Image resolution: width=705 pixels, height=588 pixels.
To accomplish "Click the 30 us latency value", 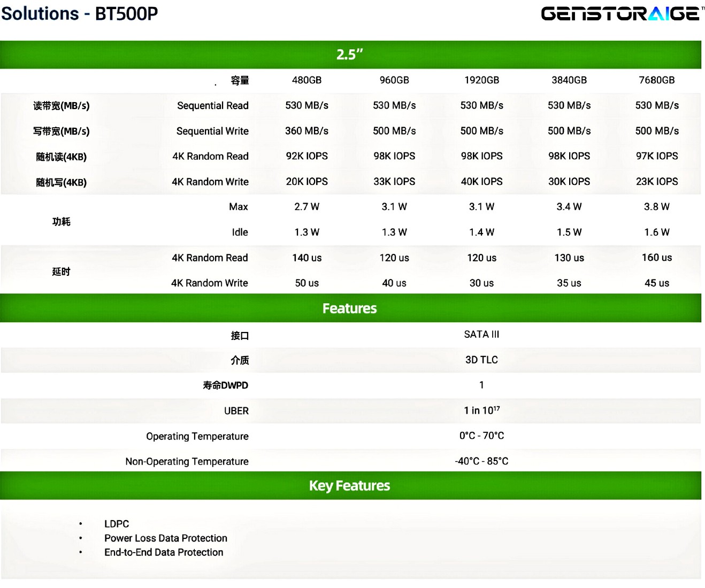I will coord(482,283).
